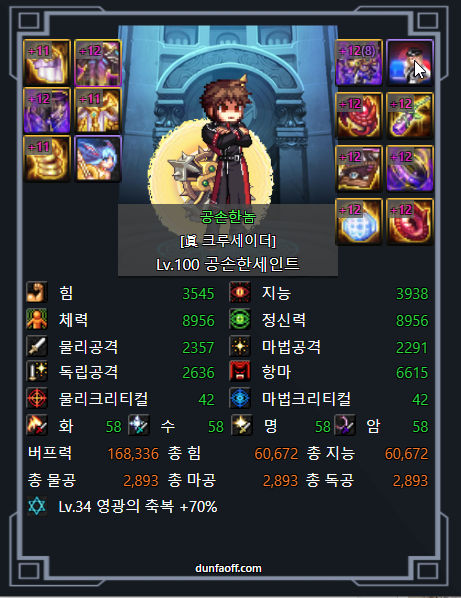The height and width of the screenshot is (598, 461).
Task: Click the police officer avatar icon
Action: pos(410,62)
